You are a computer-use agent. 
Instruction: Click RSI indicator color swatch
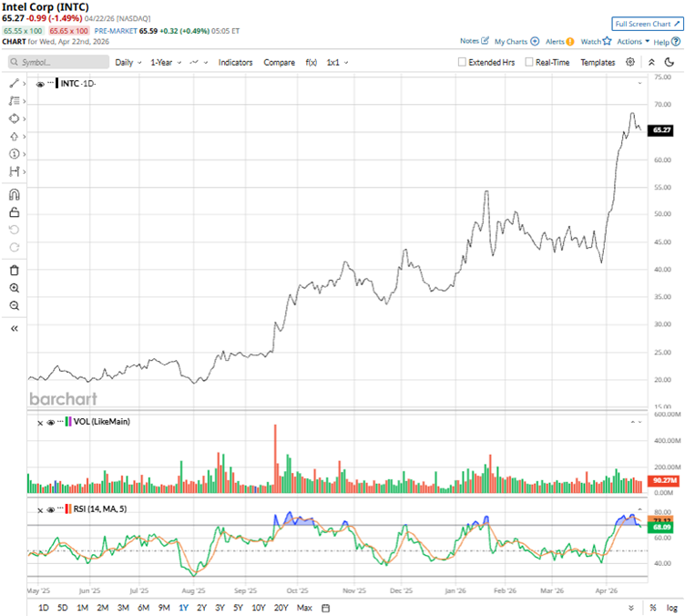(x=68, y=509)
